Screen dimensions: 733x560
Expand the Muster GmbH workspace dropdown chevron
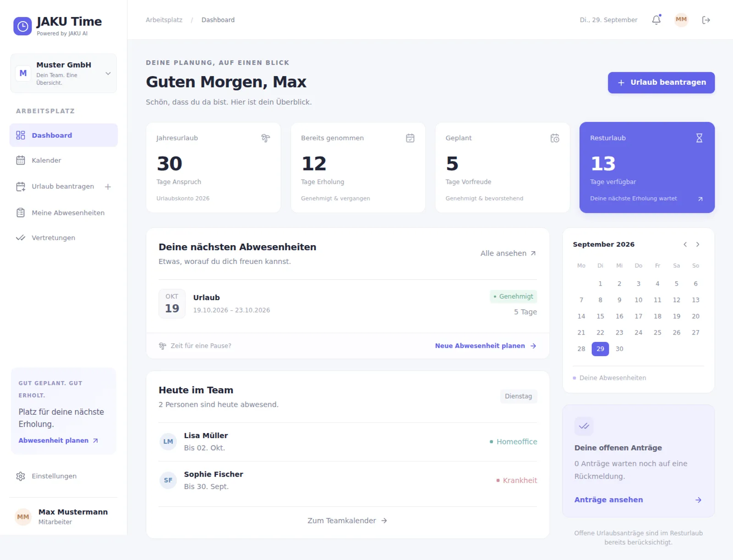coord(108,73)
